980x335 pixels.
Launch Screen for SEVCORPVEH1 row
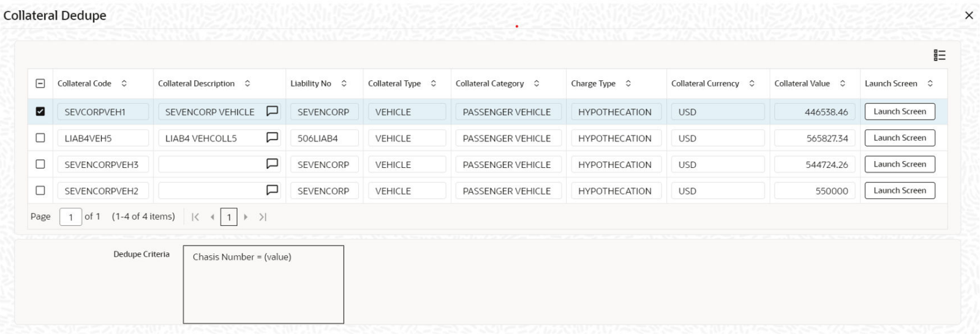(900, 111)
